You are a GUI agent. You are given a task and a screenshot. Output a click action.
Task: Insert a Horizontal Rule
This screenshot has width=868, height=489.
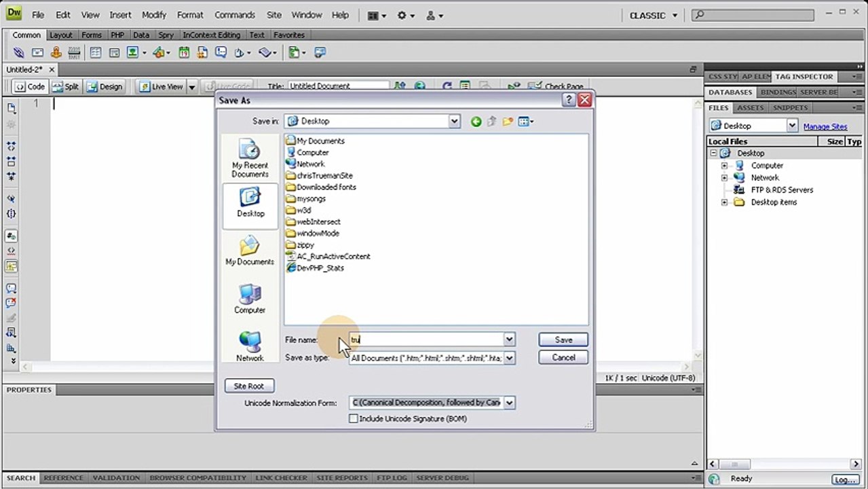pyautogui.click(x=74, y=52)
